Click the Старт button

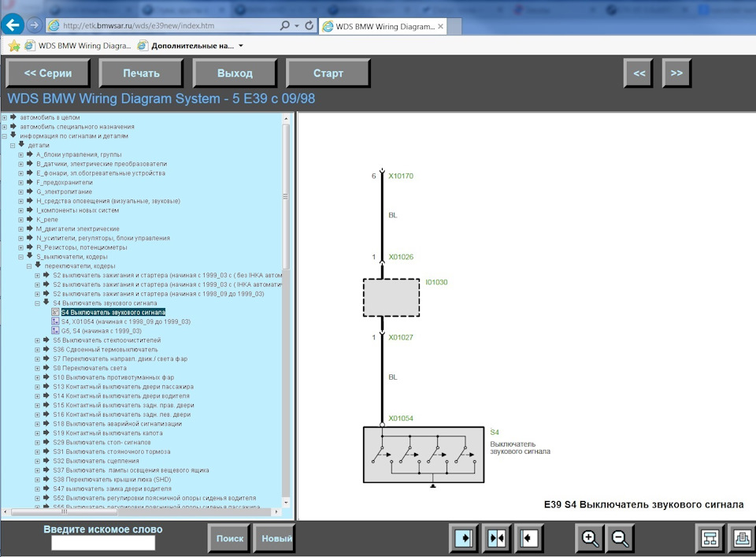click(x=328, y=73)
